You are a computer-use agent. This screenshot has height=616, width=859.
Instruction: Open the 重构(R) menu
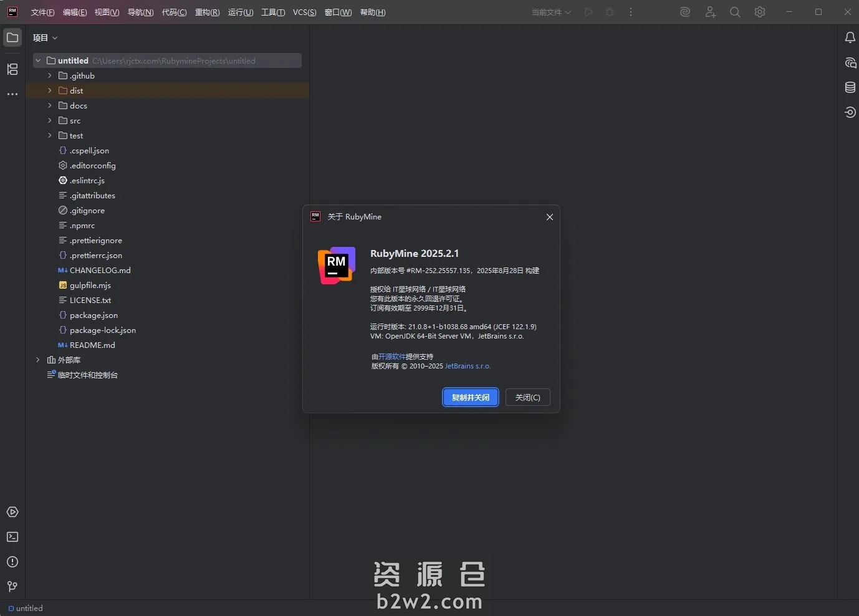tap(207, 12)
